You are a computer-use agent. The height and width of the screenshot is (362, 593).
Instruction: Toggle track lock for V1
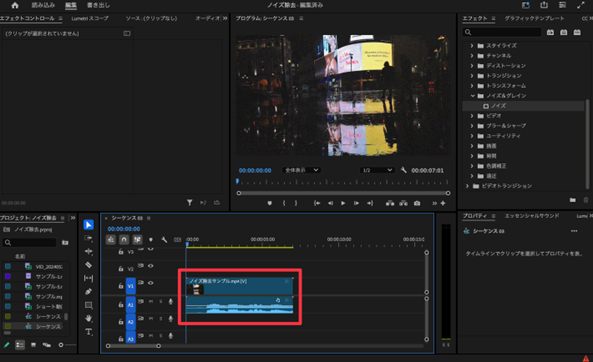coord(121,286)
